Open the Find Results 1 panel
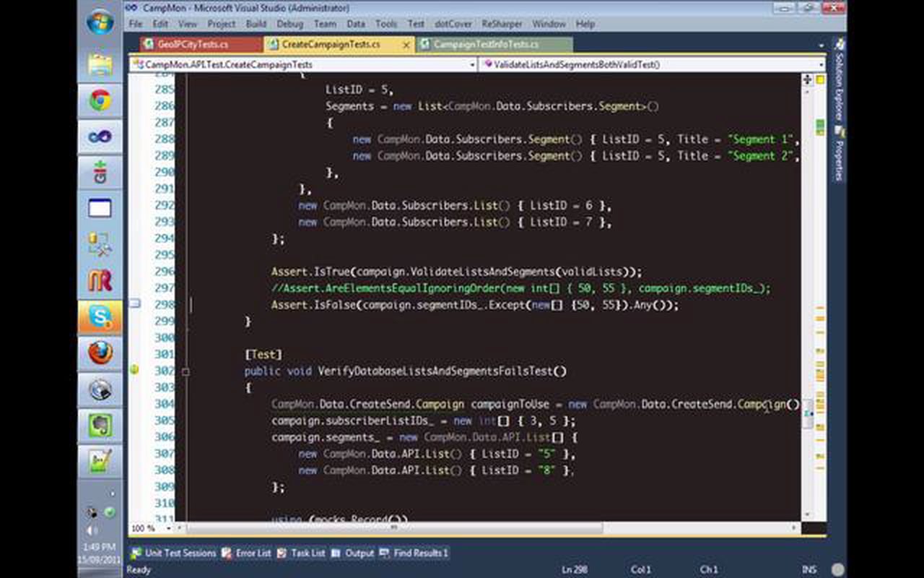 click(x=414, y=553)
